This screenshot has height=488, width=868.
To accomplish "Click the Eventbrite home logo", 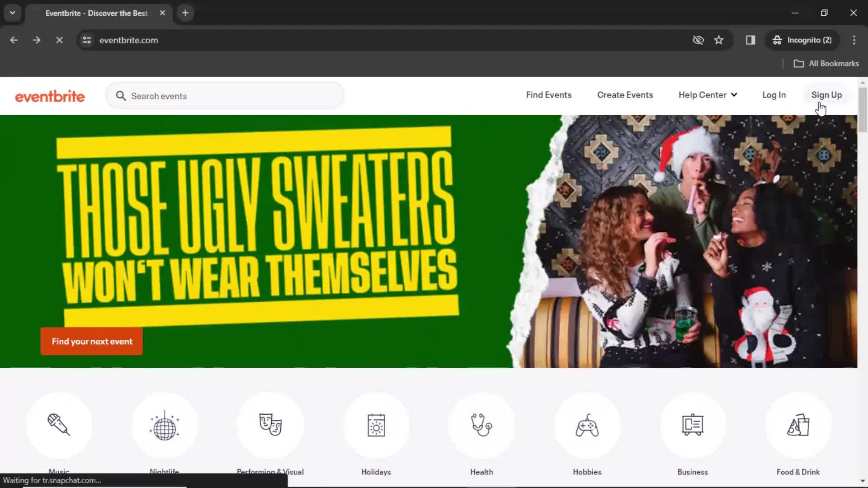I will coord(49,96).
